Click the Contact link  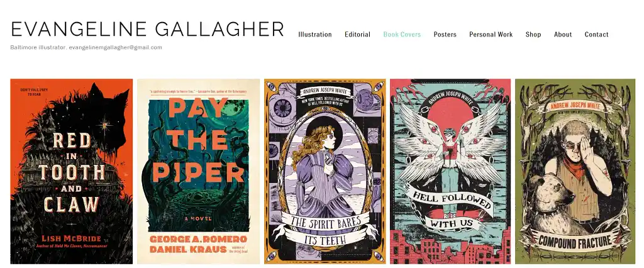pyautogui.click(x=596, y=35)
